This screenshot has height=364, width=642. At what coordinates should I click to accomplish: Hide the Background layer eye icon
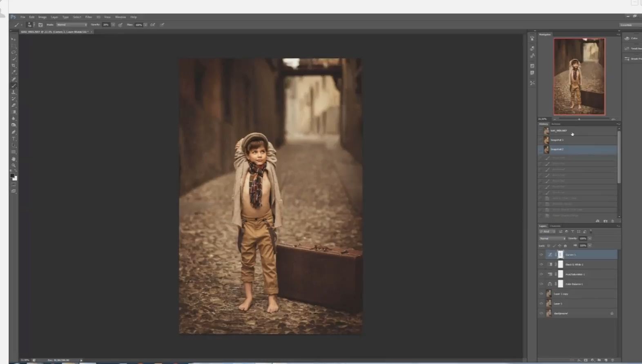pyautogui.click(x=542, y=313)
